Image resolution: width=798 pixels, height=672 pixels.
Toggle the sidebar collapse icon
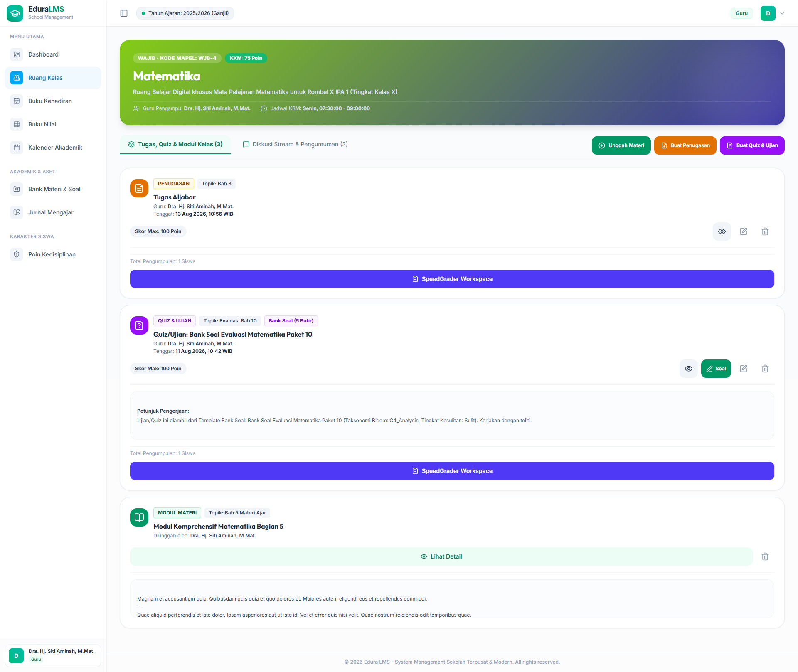point(124,13)
